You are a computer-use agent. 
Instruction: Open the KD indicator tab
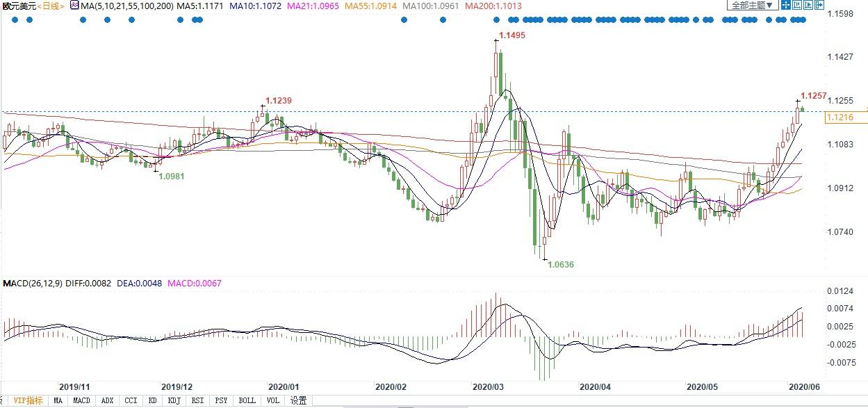152,400
